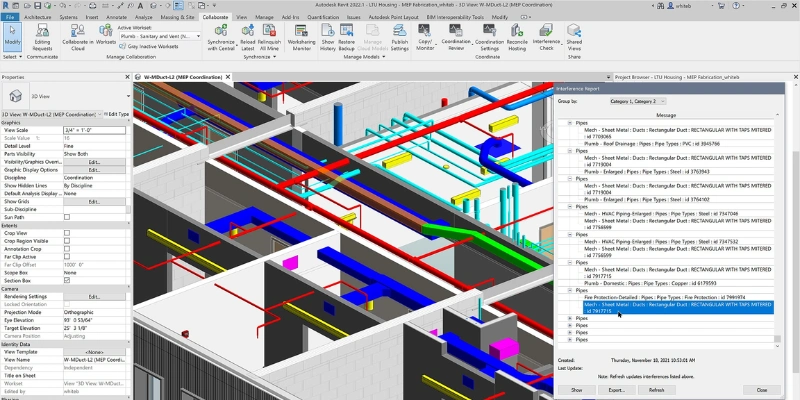Click the Copy/Monitor tool

coord(425,37)
